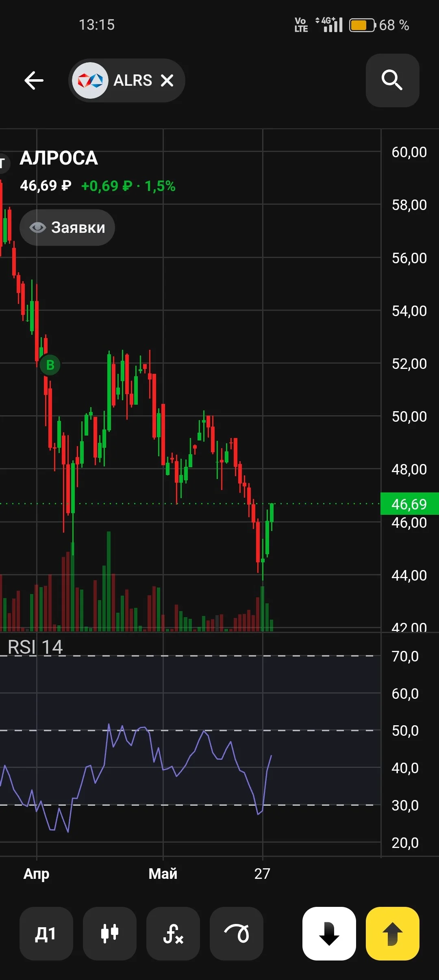Tap the Май date axis label
The image size is (439, 980).
point(163,874)
